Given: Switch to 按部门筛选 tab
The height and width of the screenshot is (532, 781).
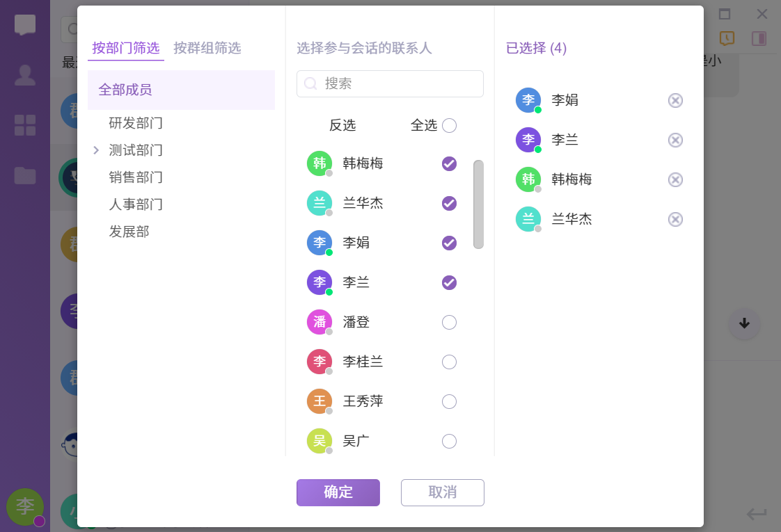Looking at the screenshot, I should 126,48.
